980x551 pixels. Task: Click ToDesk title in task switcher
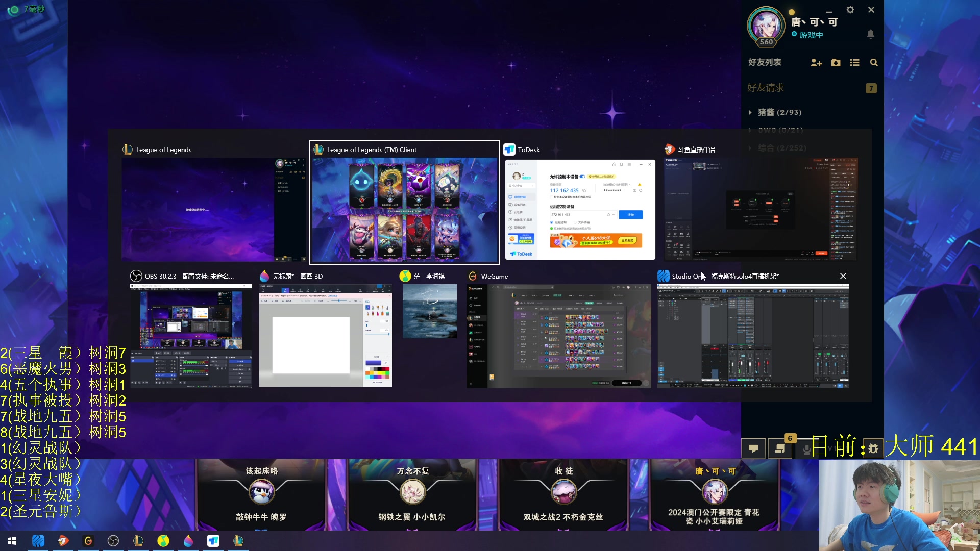[x=528, y=149]
